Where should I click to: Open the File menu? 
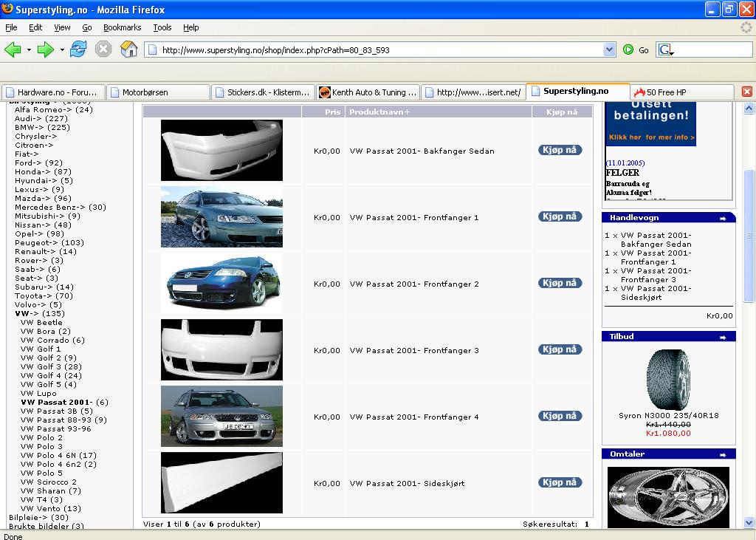(11, 27)
